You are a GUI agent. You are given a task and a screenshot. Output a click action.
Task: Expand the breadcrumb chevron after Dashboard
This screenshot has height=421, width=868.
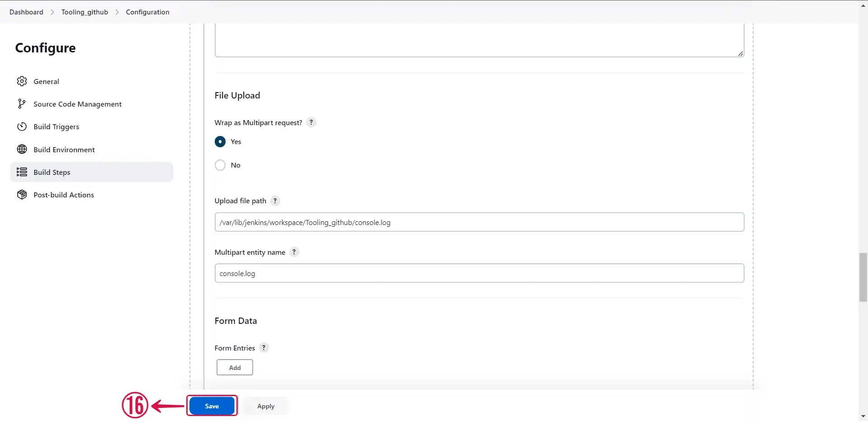pos(52,12)
